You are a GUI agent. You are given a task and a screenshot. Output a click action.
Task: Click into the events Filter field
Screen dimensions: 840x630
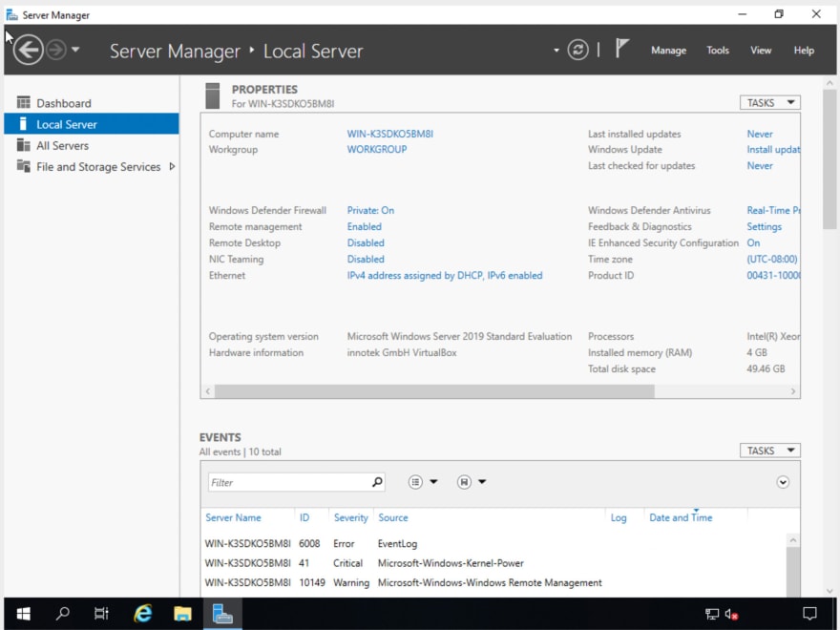pos(289,482)
